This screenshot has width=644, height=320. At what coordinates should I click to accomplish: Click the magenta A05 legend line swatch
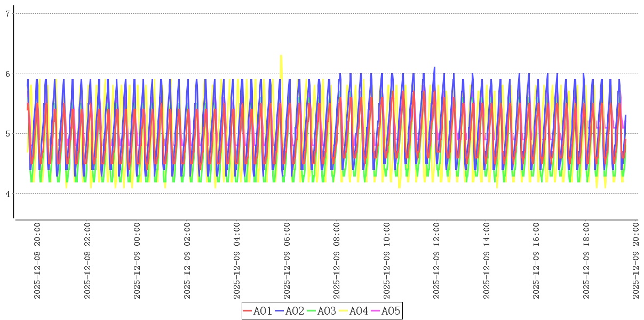point(376,311)
